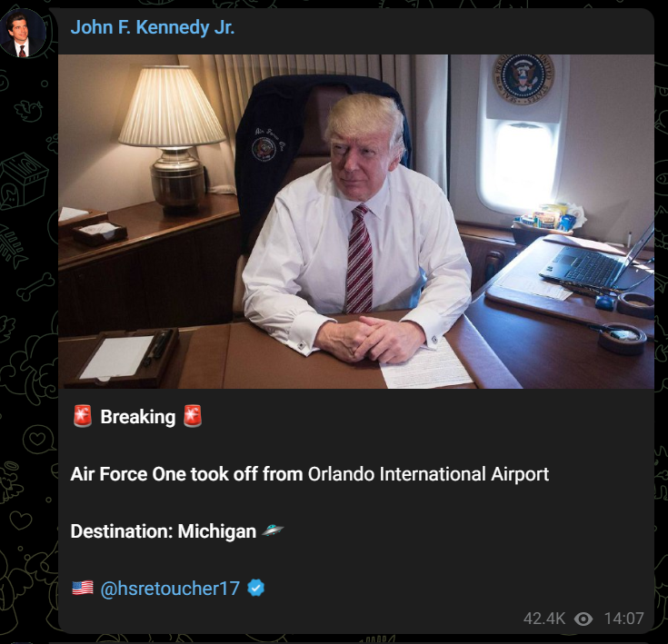The height and width of the screenshot is (644, 668).
Task: Open the channel avatar profile picture
Action: (x=24, y=33)
